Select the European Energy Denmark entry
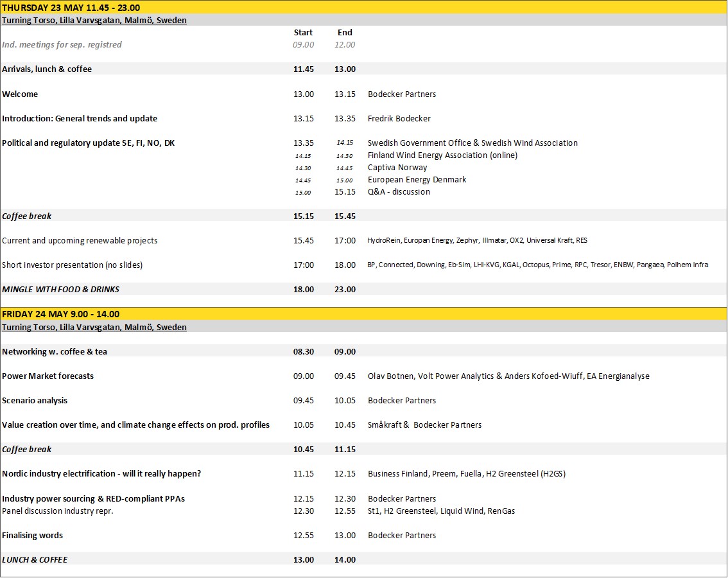The image size is (728, 578). tap(417, 179)
